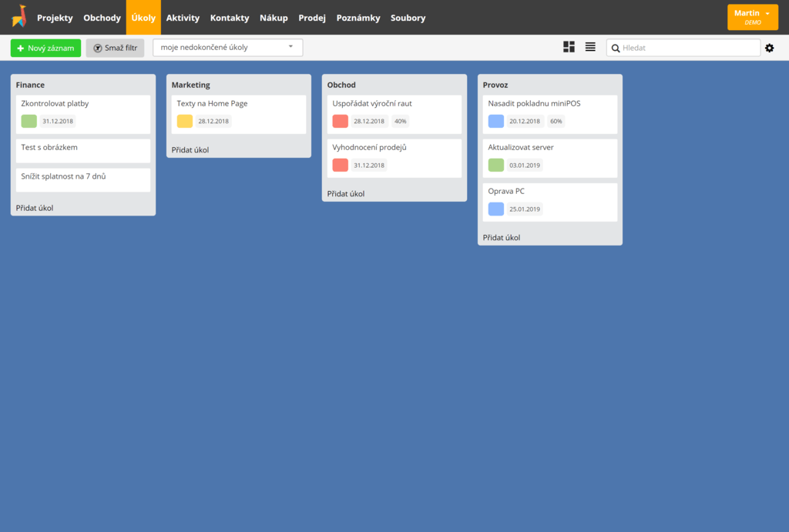
Task: Click the giraffe logo icon
Action: tap(18, 17)
